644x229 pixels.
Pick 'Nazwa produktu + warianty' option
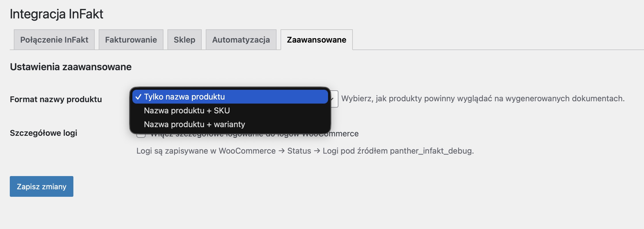pos(194,124)
